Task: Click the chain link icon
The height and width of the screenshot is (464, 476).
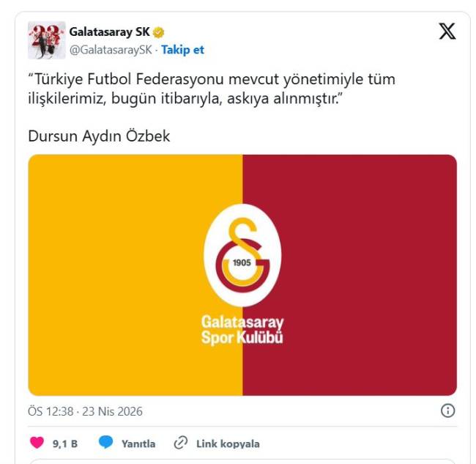Action: pyautogui.click(x=181, y=443)
